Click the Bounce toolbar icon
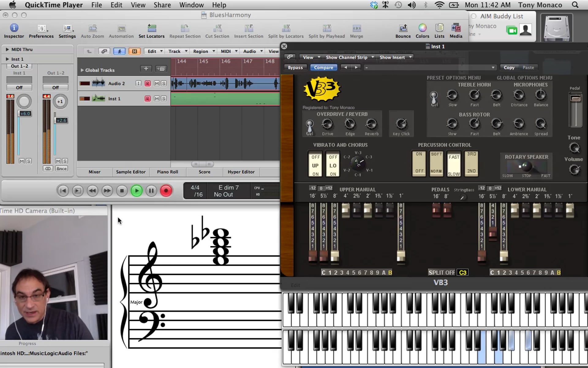The image size is (588, 368). point(403,28)
